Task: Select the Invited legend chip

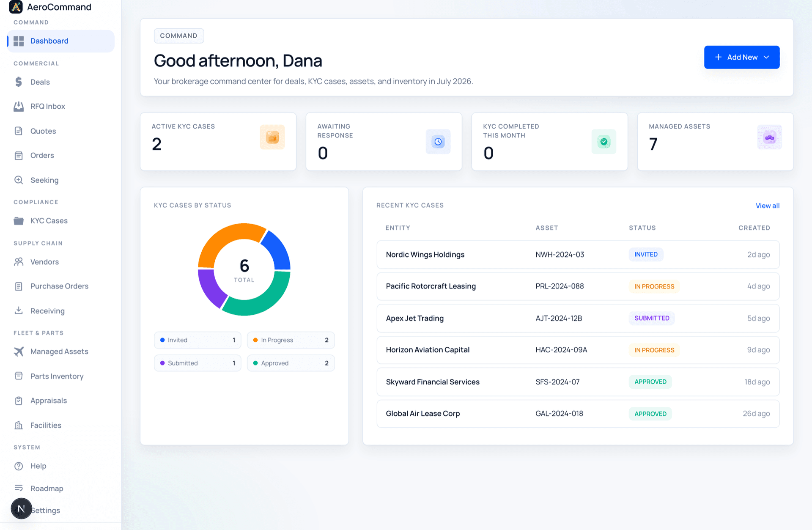Action: 198,340
